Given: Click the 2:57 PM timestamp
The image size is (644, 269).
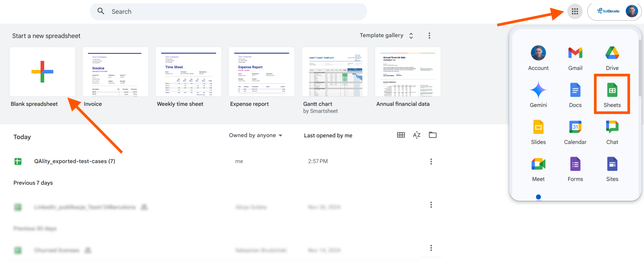Looking at the screenshot, I should 318,161.
